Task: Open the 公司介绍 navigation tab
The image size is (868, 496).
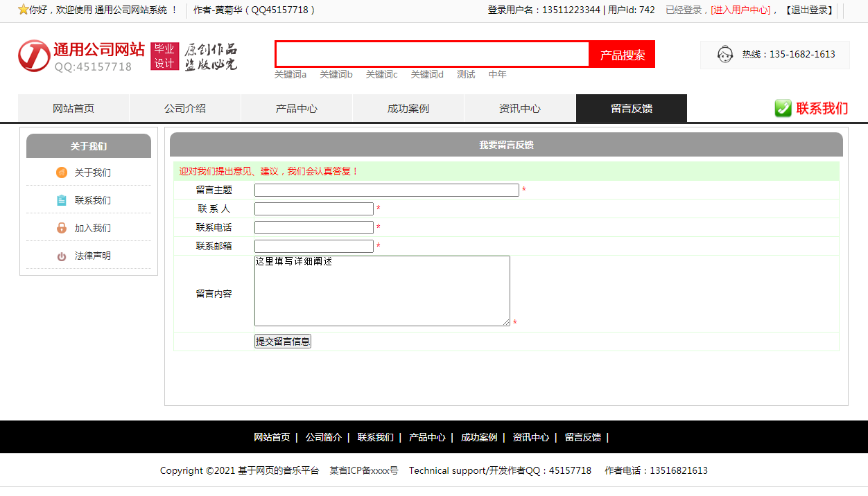Action: click(185, 108)
